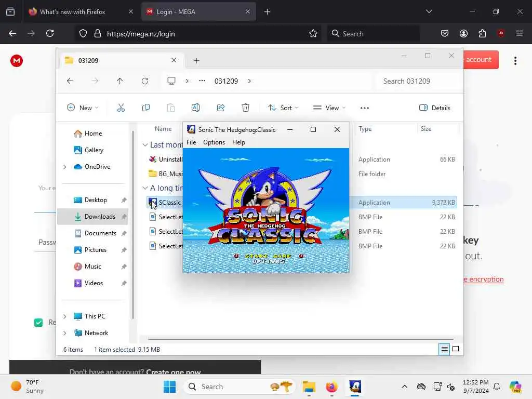The width and height of the screenshot is (532, 399).
Task: Add a new File Explorer tab
Action: (x=196, y=61)
